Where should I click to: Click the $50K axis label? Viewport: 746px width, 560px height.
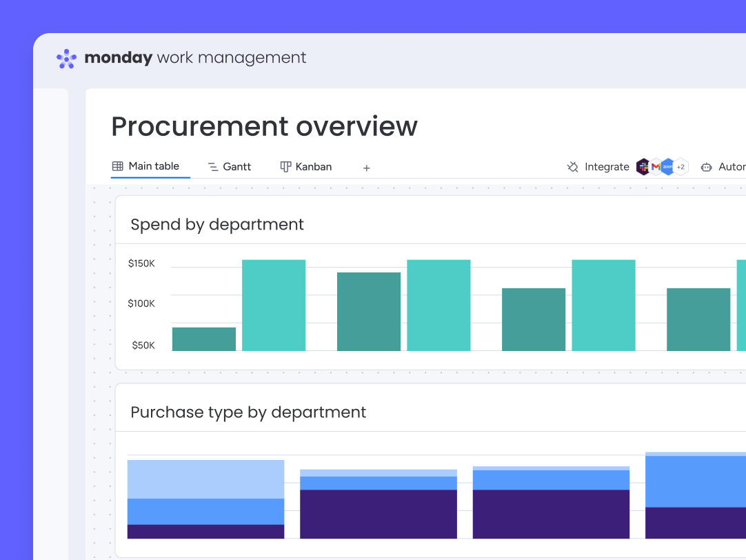(143, 345)
